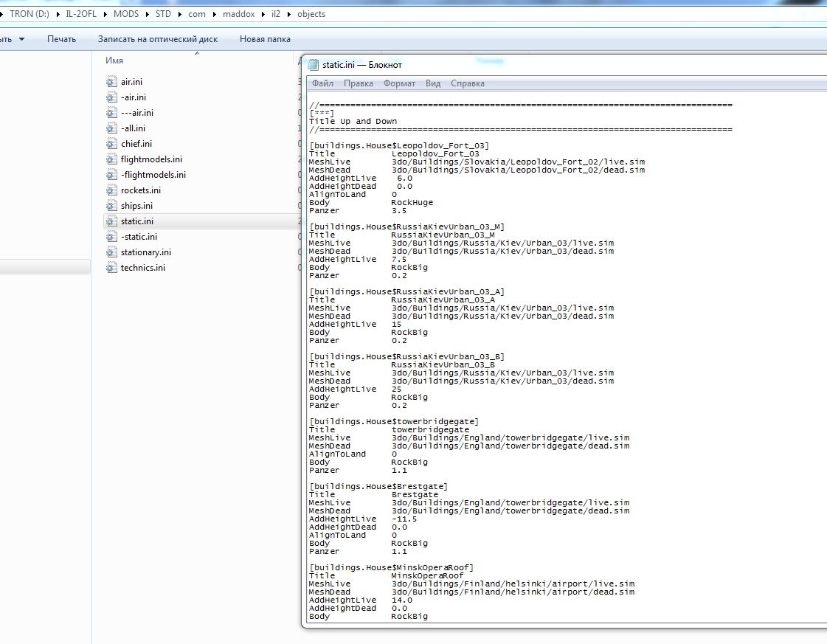827x644 pixels.
Task: Select file name rockets.ini
Action: tap(141, 190)
